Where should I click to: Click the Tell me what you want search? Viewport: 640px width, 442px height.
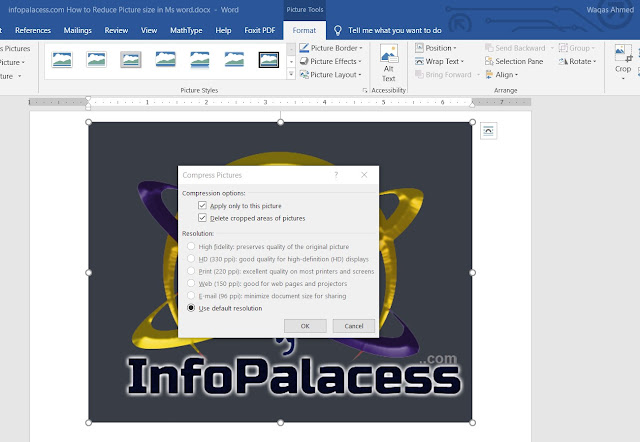395,30
